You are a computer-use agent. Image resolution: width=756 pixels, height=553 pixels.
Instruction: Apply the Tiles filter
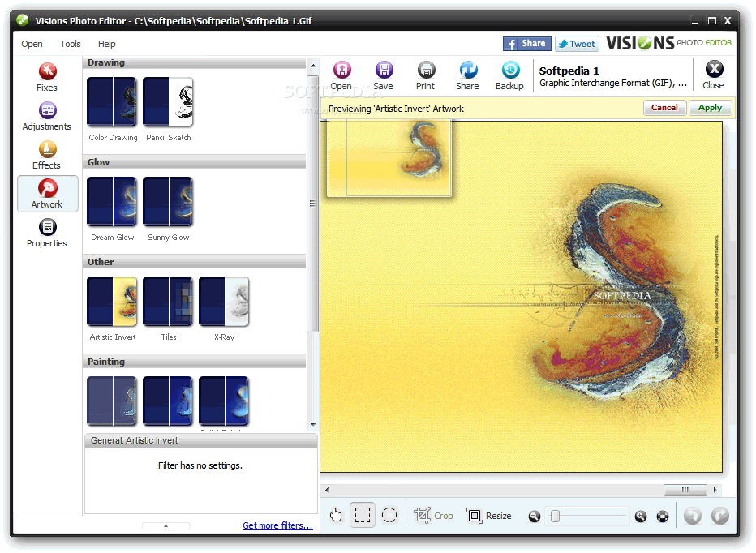pyautogui.click(x=168, y=302)
